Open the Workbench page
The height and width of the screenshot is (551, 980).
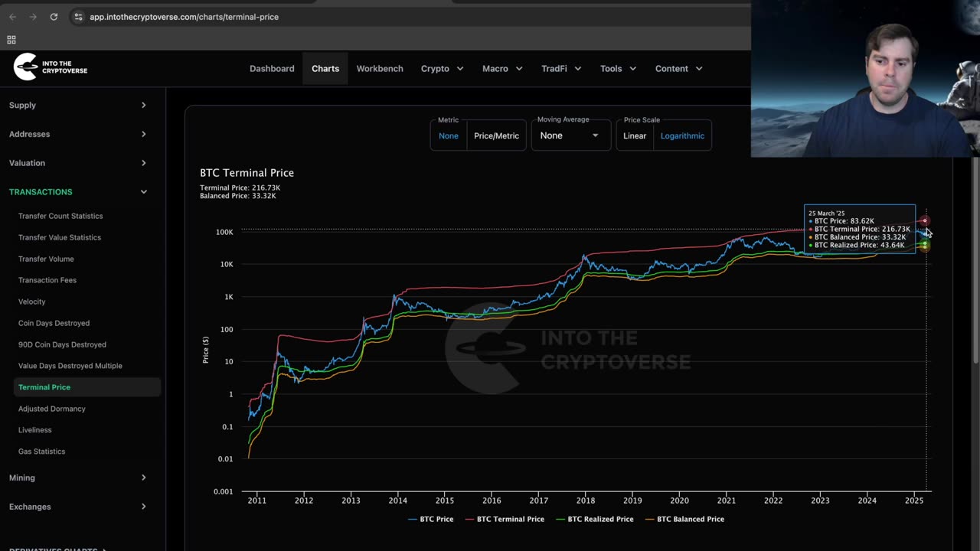380,69
